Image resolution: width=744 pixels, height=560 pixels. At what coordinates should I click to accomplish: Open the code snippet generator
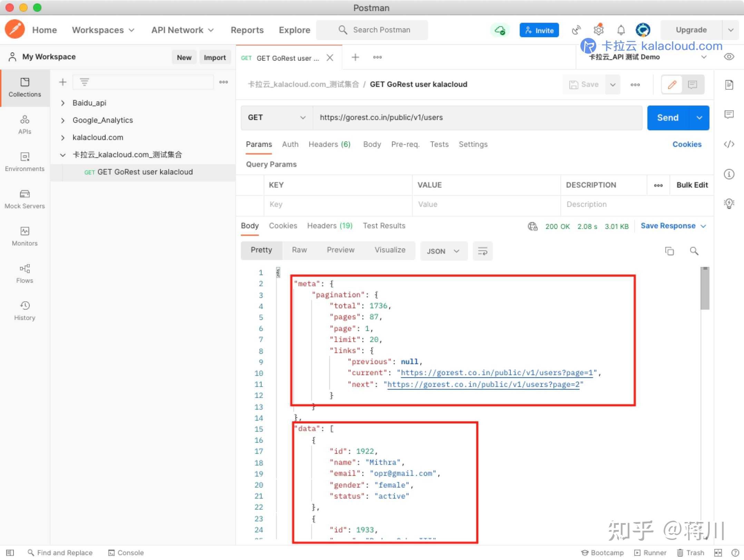[729, 144]
